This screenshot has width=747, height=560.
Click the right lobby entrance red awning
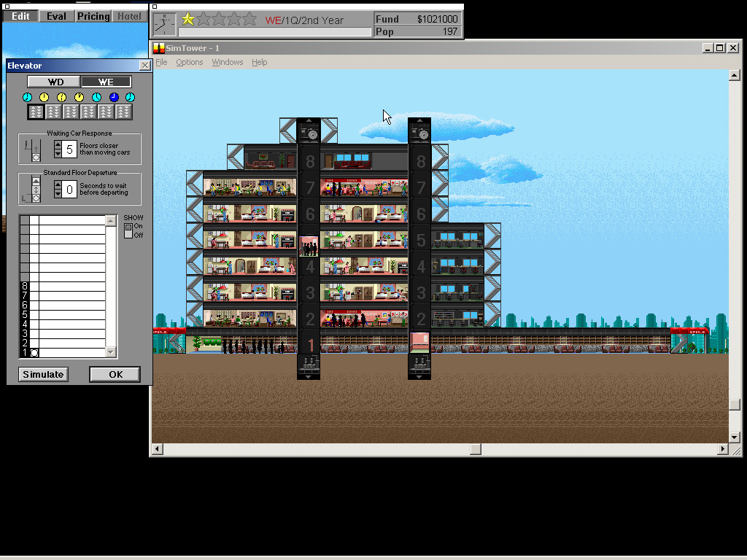click(x=689, y=331)
